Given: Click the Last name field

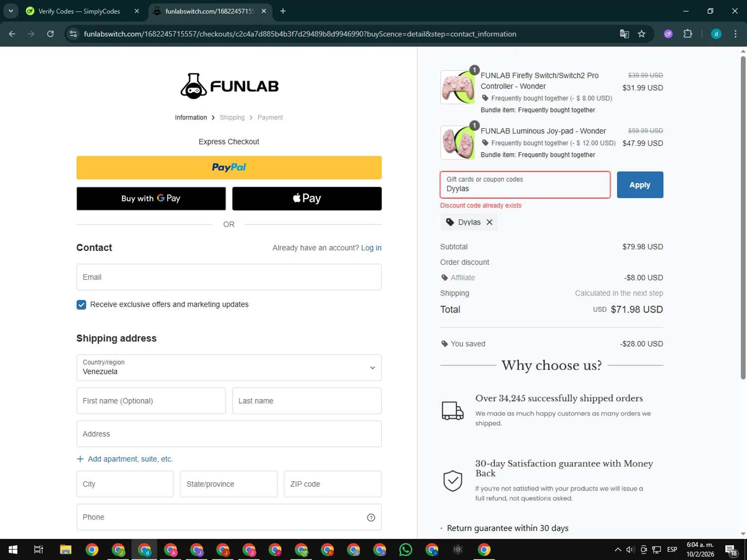Looking at the screenshot, I should [x=307, y=401].
